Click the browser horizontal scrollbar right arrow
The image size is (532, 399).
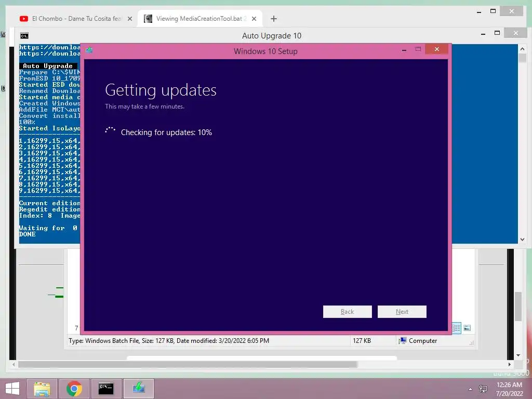click(x=509, y=364)
